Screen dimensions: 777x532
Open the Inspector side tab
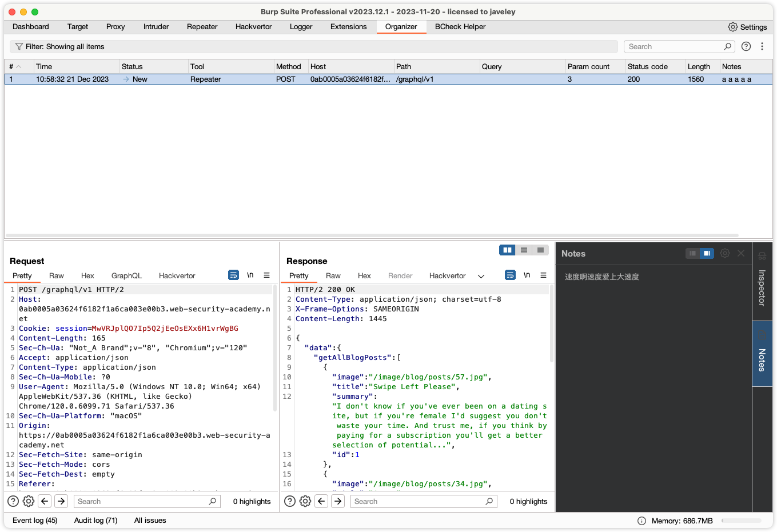click(x=762, y=281)
